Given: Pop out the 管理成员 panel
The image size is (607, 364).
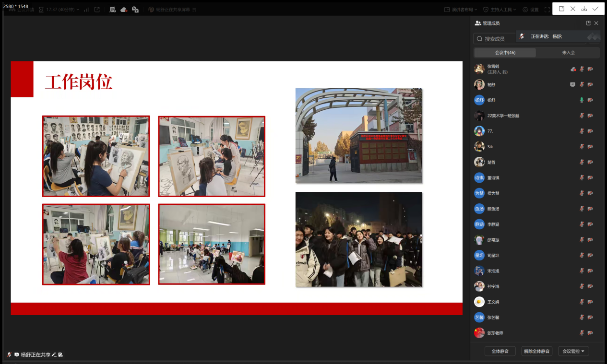Looking at the screenshot, I should (x=588, y=23).
